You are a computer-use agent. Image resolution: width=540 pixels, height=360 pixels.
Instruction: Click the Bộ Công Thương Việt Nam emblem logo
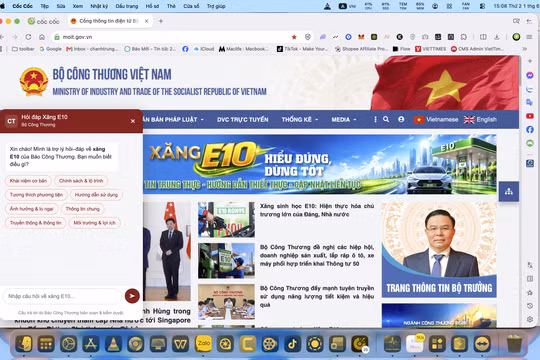point(33,81)
